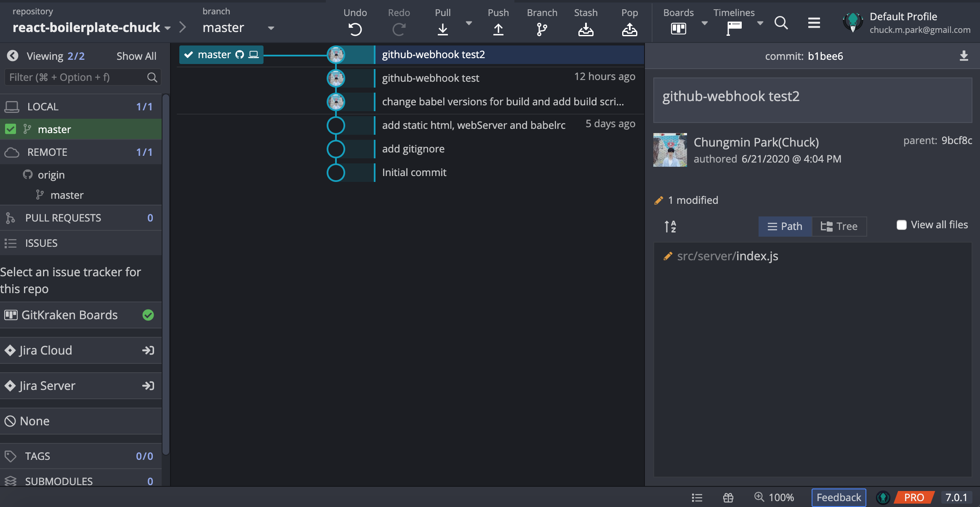Expand the Pull options dropdown arrow
The image size is (980, 507).
469,23
